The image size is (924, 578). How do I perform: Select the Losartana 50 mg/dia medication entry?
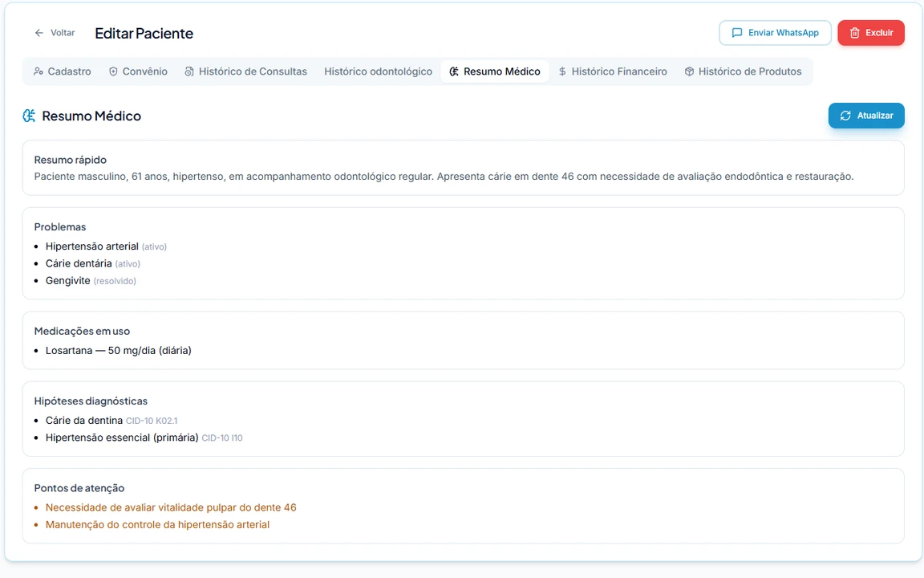click(x=119, y=350)
